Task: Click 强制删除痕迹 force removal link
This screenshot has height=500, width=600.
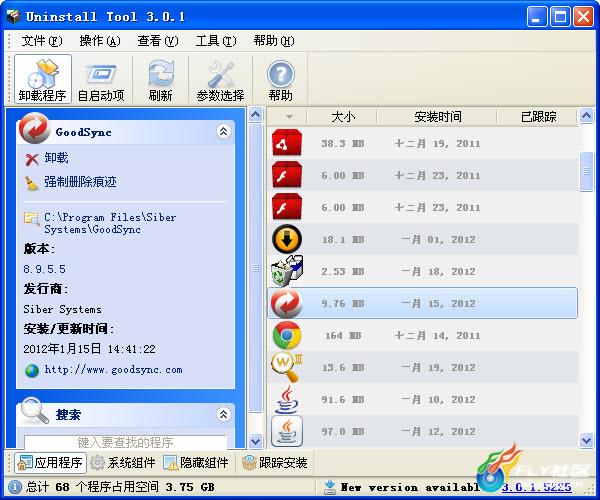Action: 80,182
